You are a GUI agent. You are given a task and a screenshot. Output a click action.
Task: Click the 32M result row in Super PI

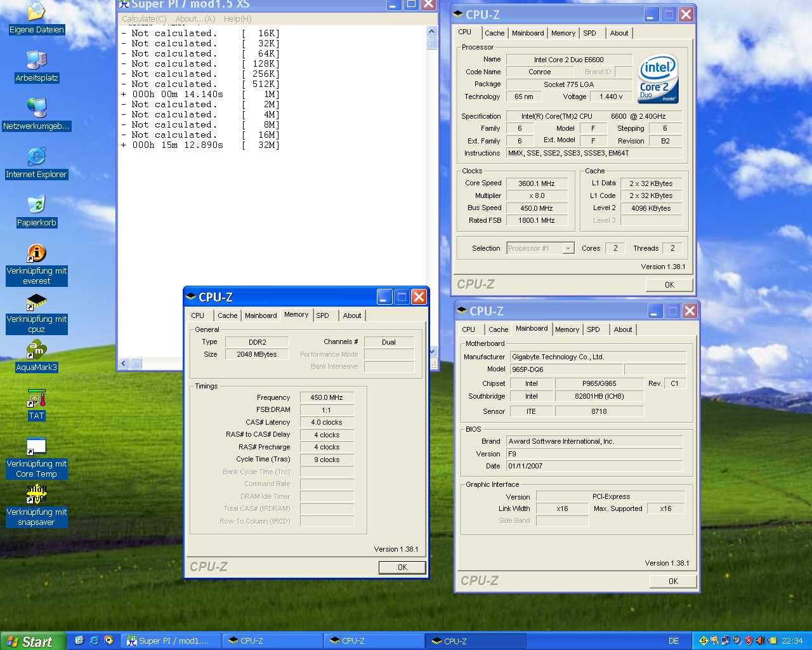point(200,145)
